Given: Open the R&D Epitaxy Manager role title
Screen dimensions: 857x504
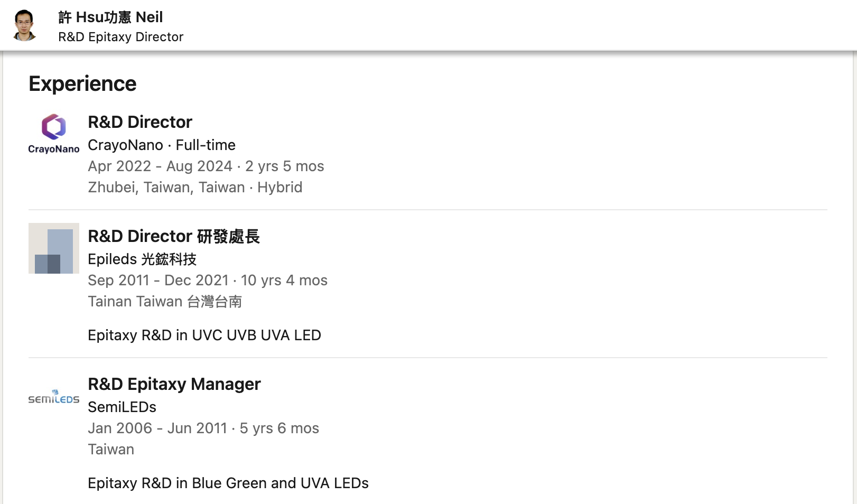Looking at the screenshot, I should tap(174, 384).
